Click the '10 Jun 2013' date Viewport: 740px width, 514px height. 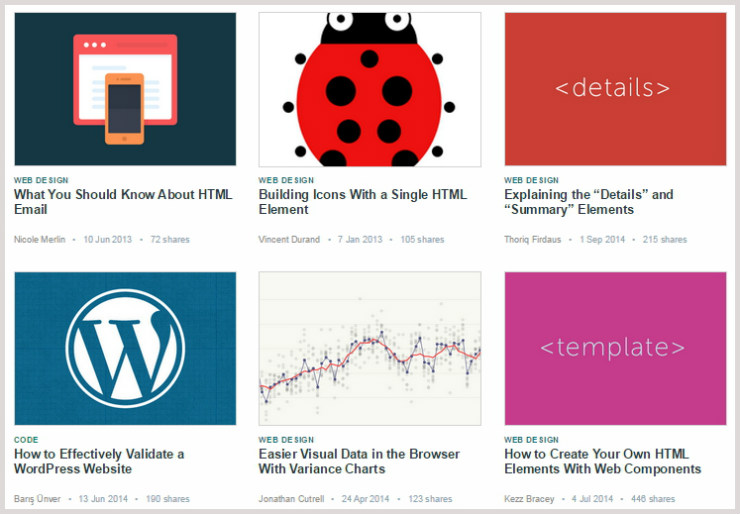pos(108,239)
